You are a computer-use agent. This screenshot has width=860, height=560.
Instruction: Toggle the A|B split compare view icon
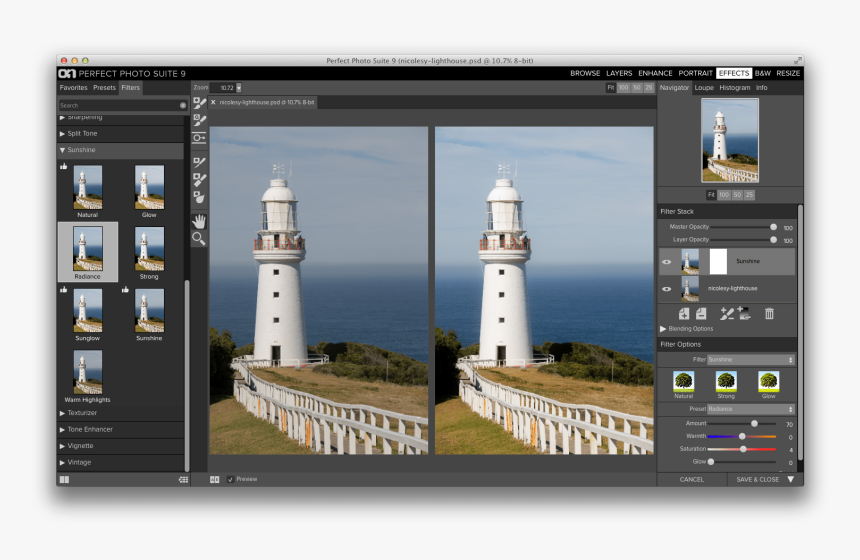click(x=214, y=479)
